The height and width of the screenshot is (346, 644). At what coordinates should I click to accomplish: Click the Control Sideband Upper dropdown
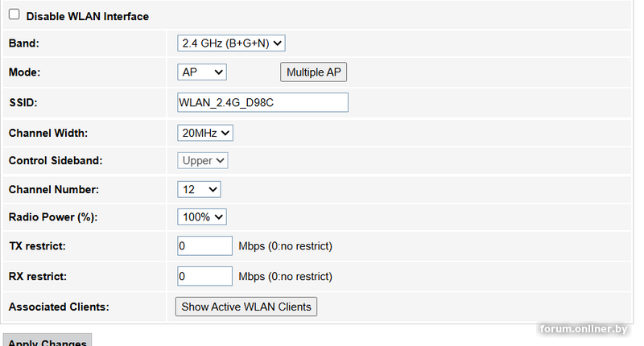pos(203,160)
